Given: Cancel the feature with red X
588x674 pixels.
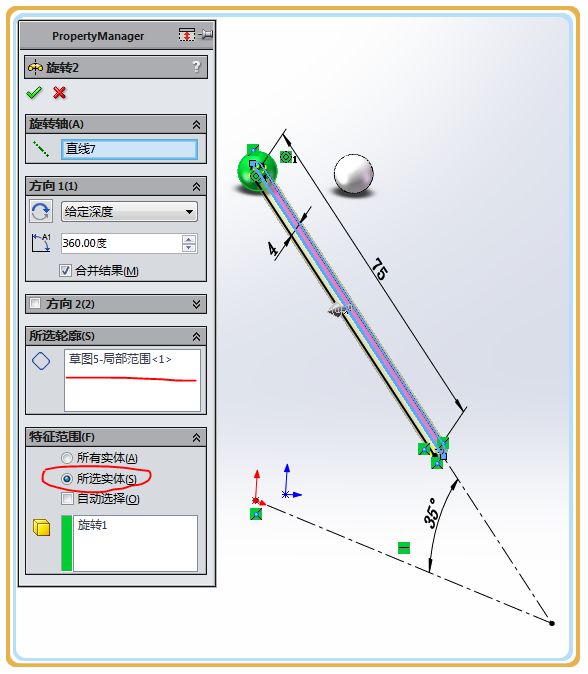Looking at the screenshot, I should (59, 92).
